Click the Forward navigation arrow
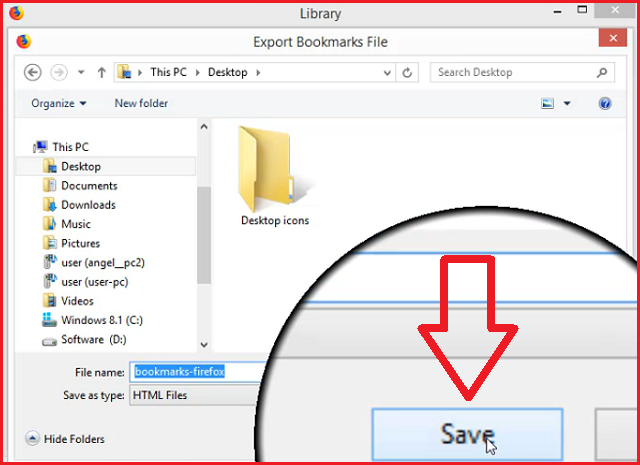Image resolution: width=640 pixels, height=465 pixels. 59,73
